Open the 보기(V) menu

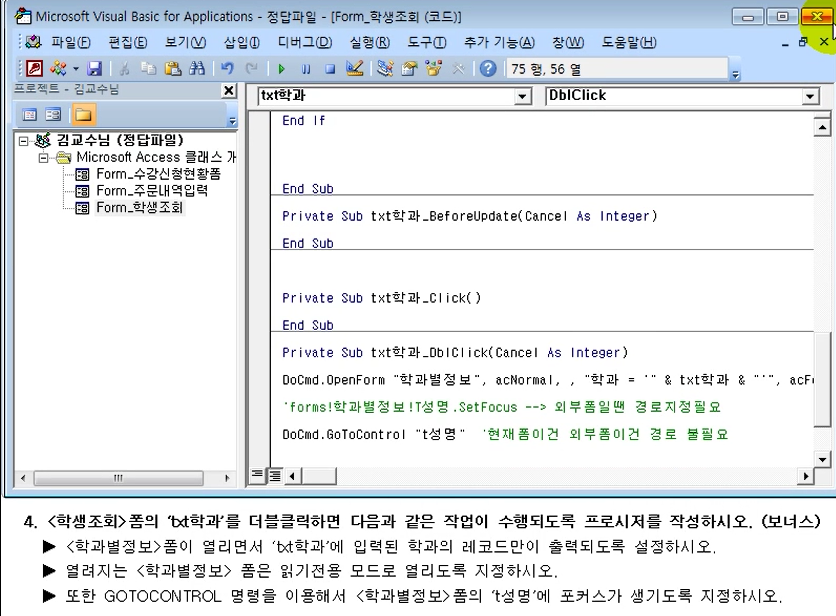coord(185,42)
